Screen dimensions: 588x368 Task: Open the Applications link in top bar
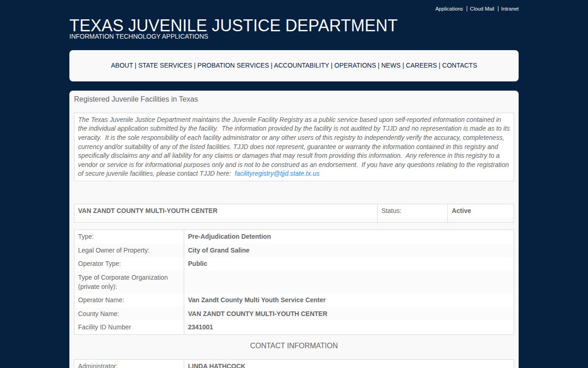tap(449, 9)
